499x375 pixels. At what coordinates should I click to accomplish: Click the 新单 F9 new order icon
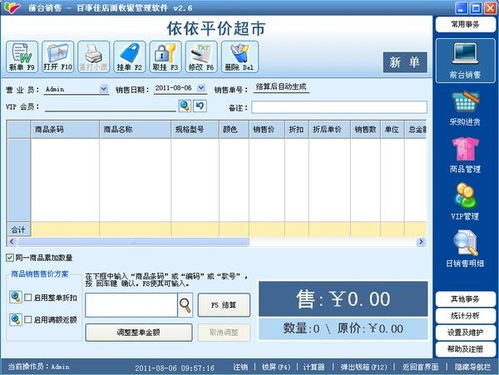coord(22,57)
